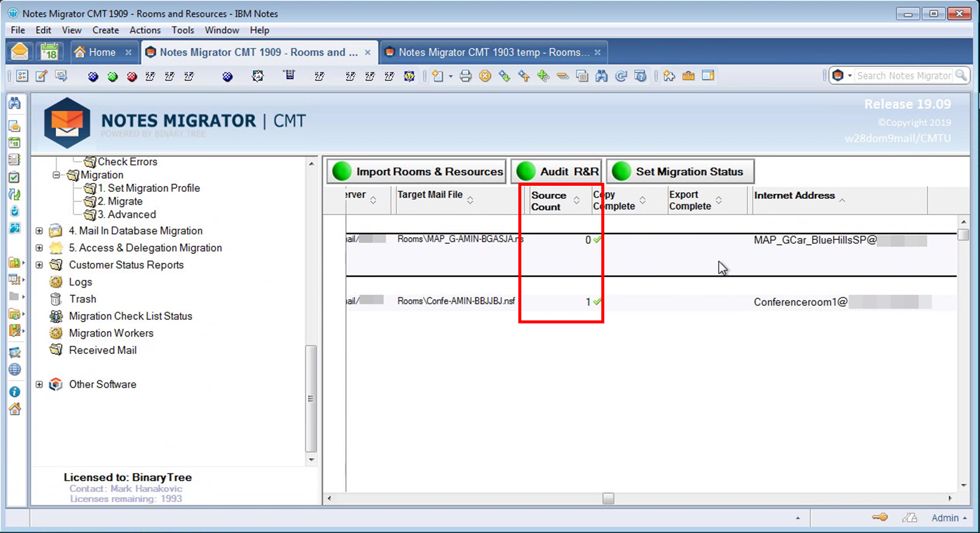980x533 pixels.
Task: Click the print icon in toolbar
Action: [x=466, y=76]
